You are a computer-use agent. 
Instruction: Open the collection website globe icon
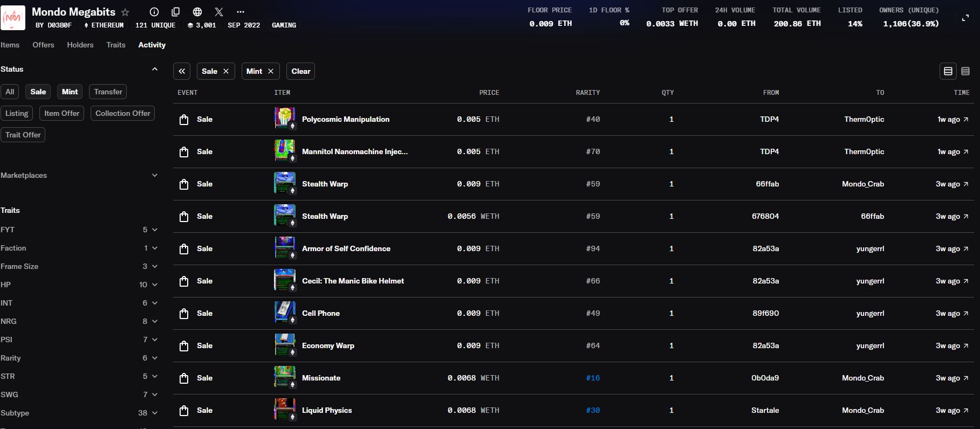click(197, 12)
